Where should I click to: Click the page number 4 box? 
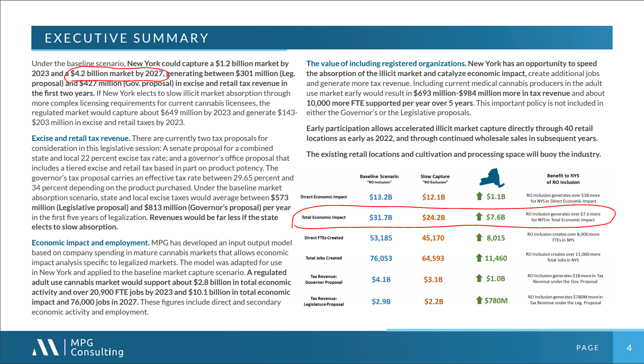click(x=629, y=348)
